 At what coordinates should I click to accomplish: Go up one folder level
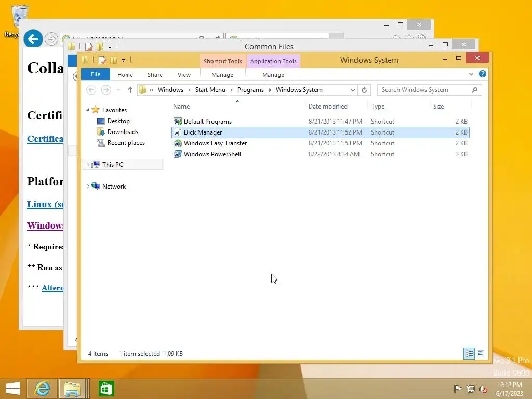(130, 90)
